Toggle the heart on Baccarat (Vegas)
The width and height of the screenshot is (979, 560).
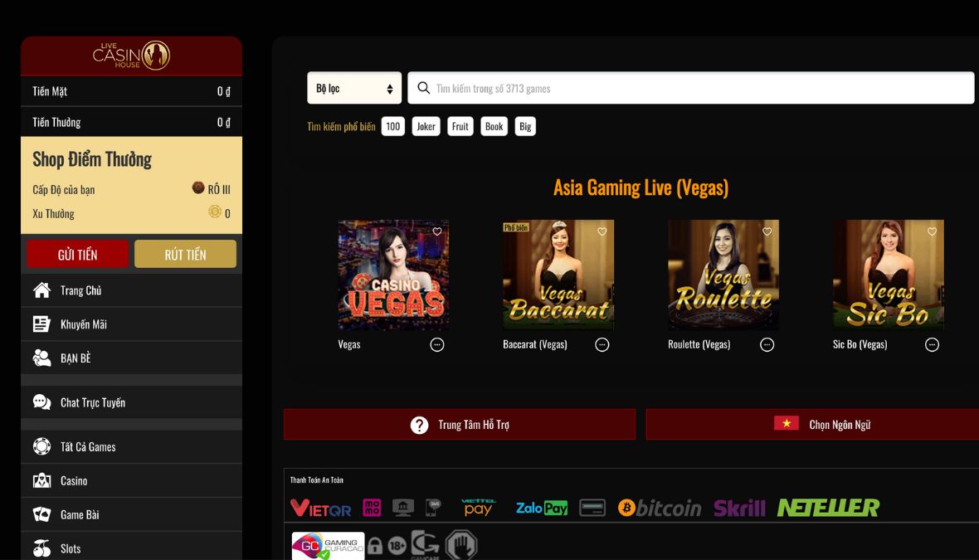(602, 231)
